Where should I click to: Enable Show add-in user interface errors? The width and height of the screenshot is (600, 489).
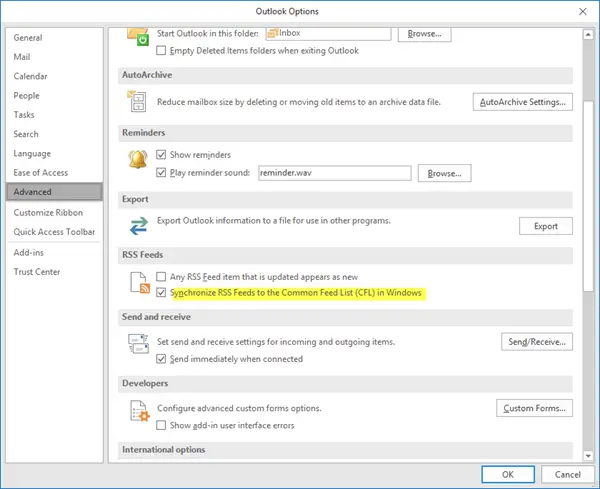pyautogui.click(x=161, y=425)
